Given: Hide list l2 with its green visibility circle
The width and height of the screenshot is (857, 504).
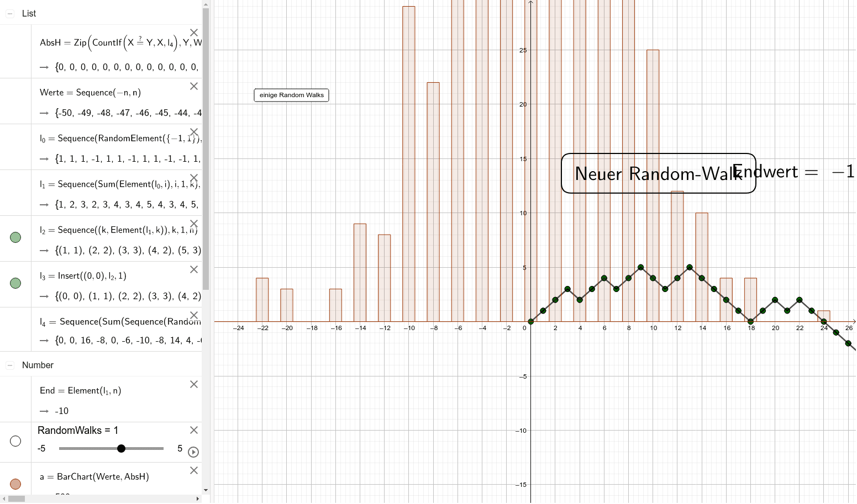Looking at the screenshot, I should tap(15, 237).
